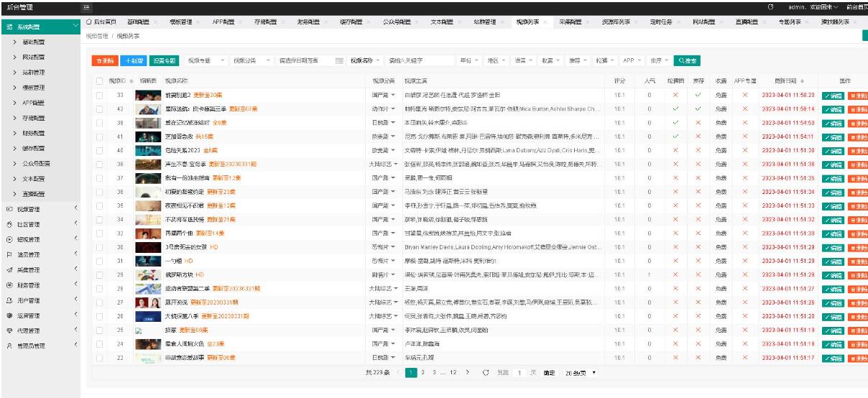Toggle the green 推荐 checkmark for video ID 33
The width and height of the screenshot is (868, 398).
click(697, 95)
